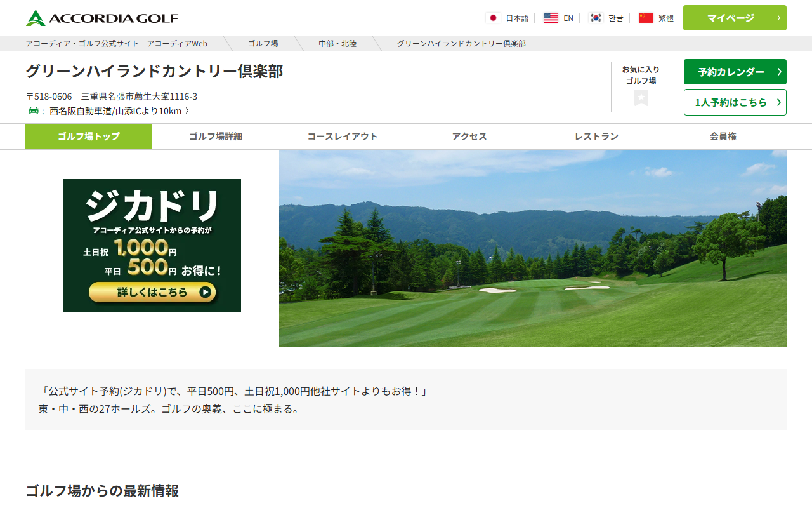
Task: Select the US flag icon
Action: coord(551,18)
